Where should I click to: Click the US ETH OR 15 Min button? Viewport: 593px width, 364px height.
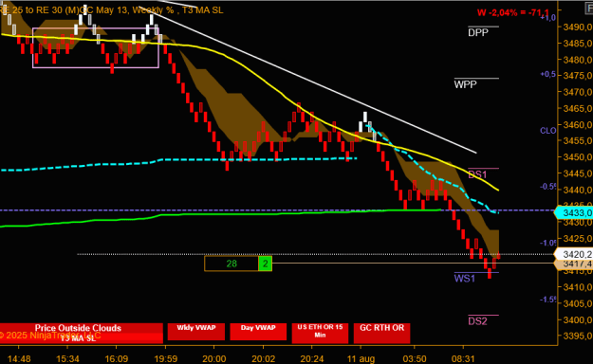pos(320,333)
